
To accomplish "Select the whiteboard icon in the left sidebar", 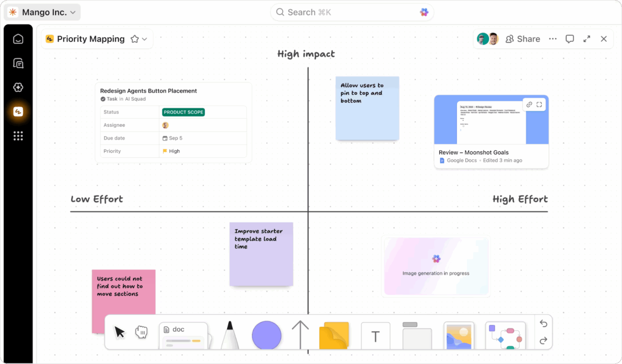I will tap(18, 111).
